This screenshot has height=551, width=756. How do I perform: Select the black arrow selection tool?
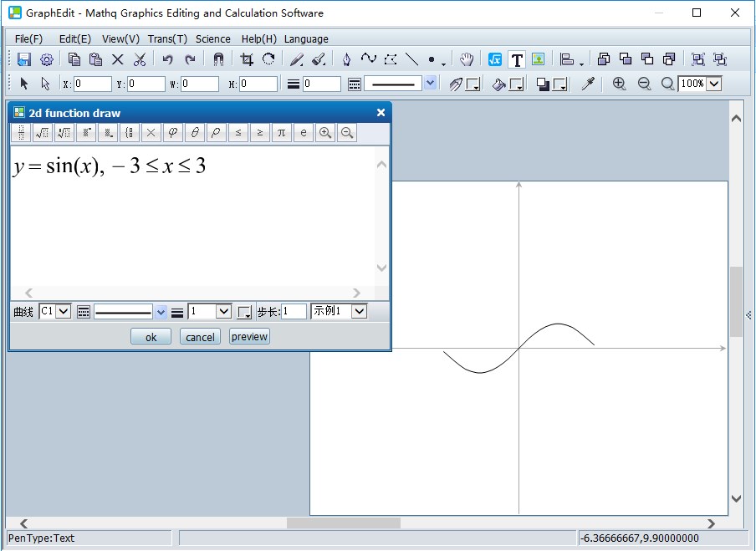[23, 84]
